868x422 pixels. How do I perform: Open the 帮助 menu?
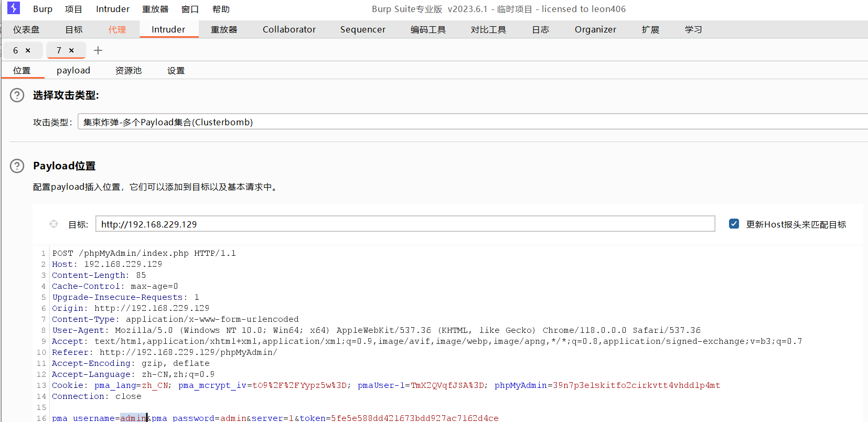(x=221, y=9)
